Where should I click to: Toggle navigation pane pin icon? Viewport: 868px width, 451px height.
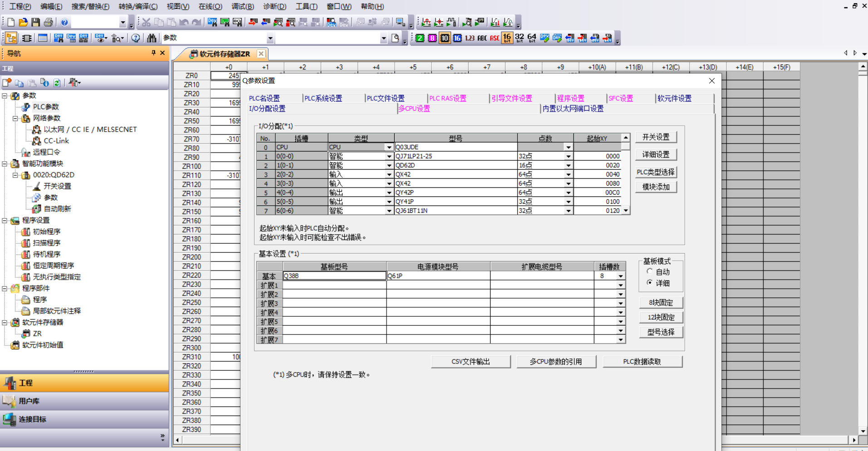click(153, 53)
